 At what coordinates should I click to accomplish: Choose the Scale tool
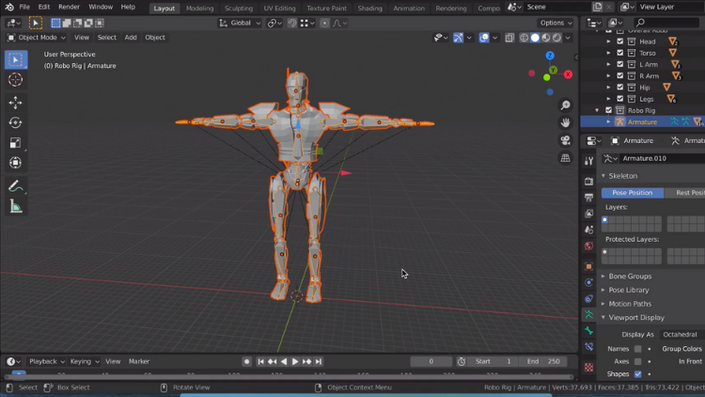tap(15, 143)
